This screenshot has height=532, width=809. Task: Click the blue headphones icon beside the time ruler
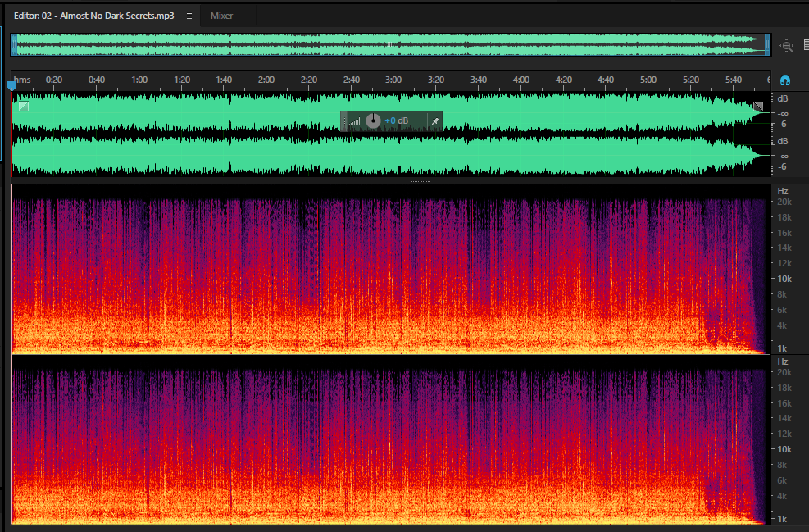784,80
